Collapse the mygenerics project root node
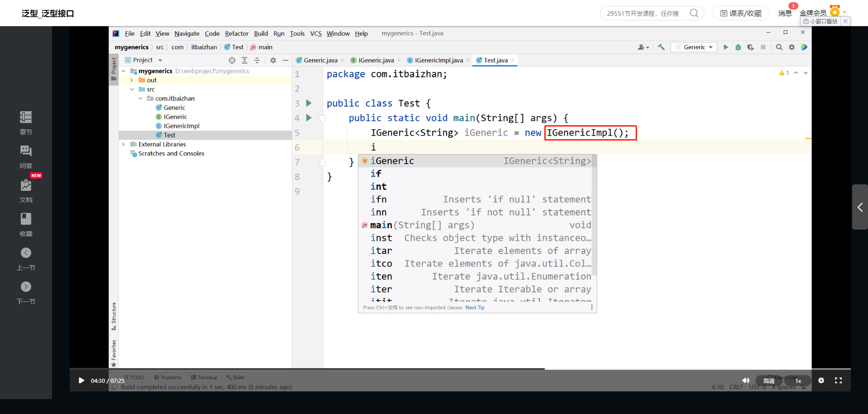Viewport: 868px width, 414px height. coord(123,71)
